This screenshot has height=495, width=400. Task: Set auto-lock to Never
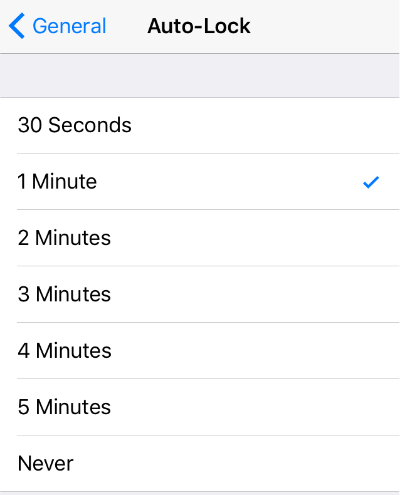click(x=200, y=463)
